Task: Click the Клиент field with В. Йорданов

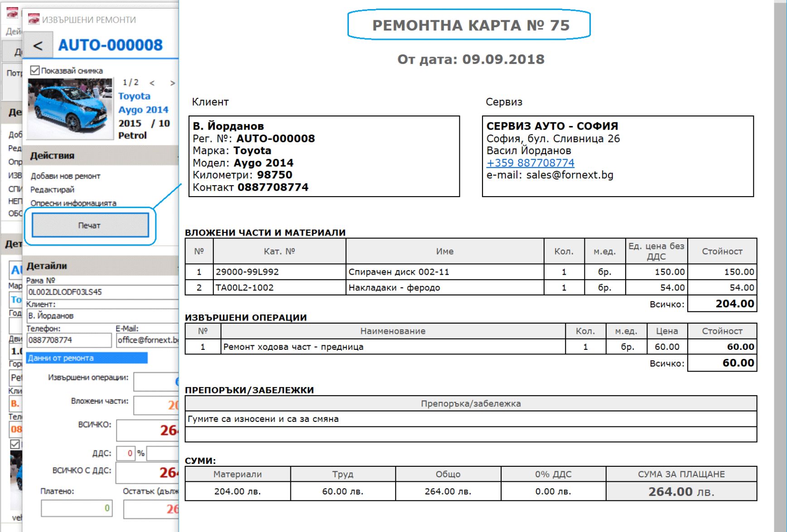Action: point(102,315)
